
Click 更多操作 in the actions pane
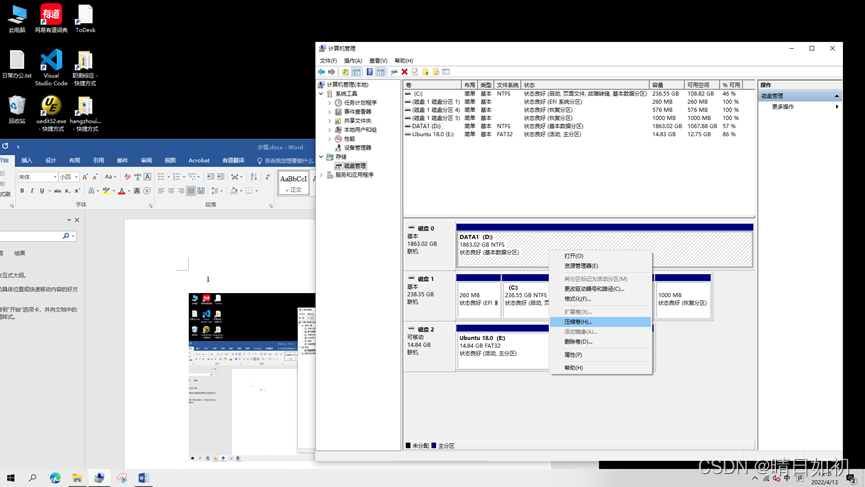click(783, 107)
